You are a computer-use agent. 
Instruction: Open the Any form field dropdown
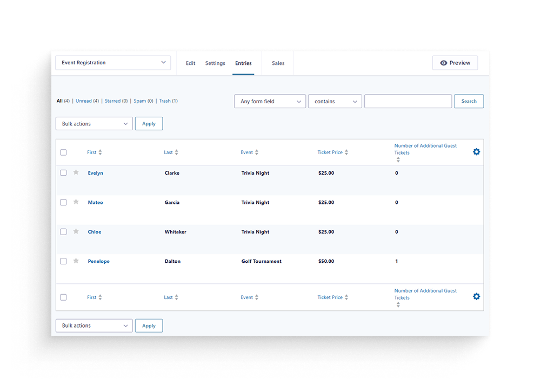(270, 102)
